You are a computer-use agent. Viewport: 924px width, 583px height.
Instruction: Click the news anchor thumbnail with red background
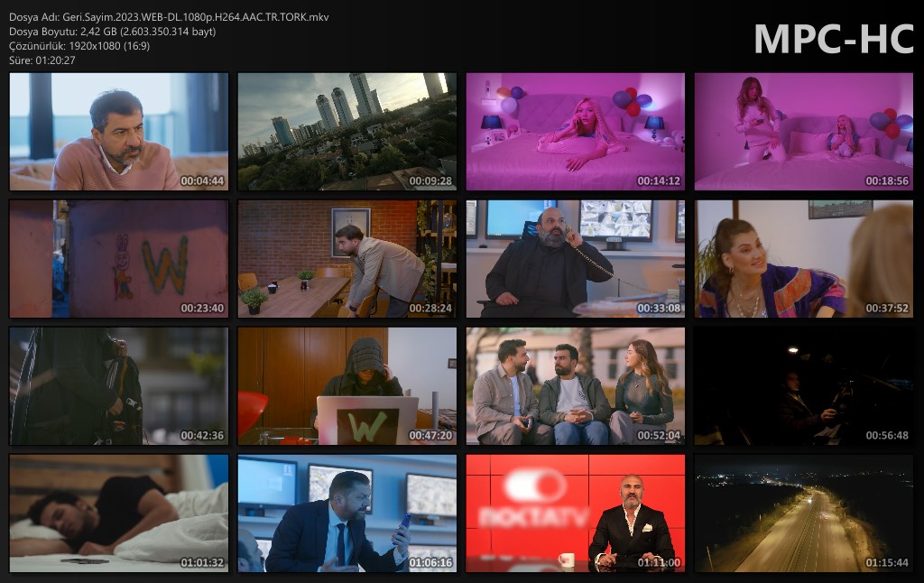coord(576,514)
